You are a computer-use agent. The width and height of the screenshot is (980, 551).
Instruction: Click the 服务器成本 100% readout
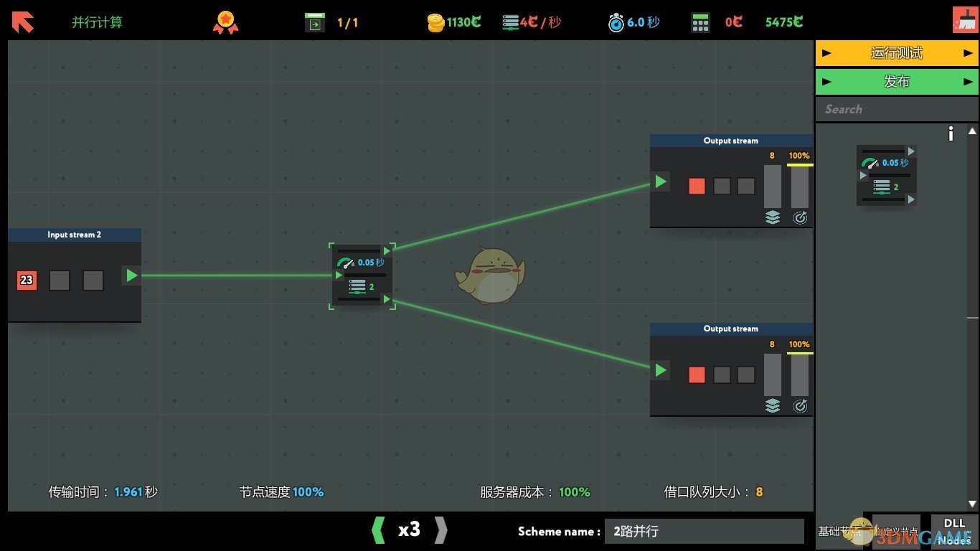535,492
